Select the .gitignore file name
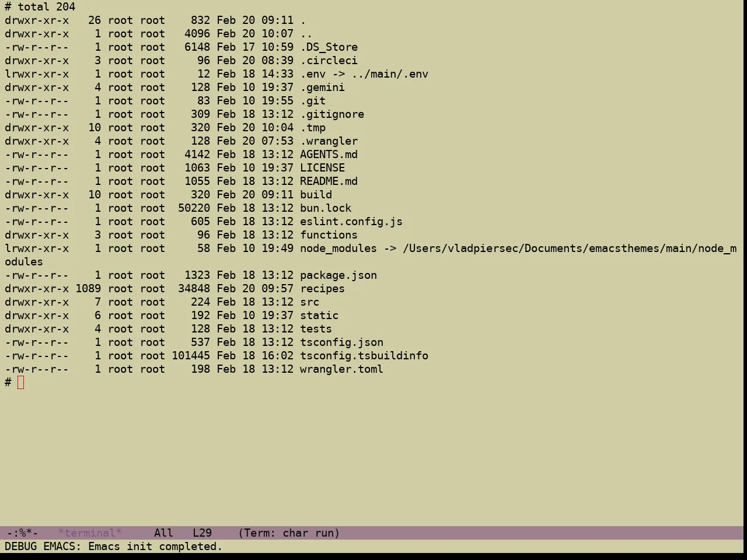Viewport: 747px width, 560px height. click(332, 114)
